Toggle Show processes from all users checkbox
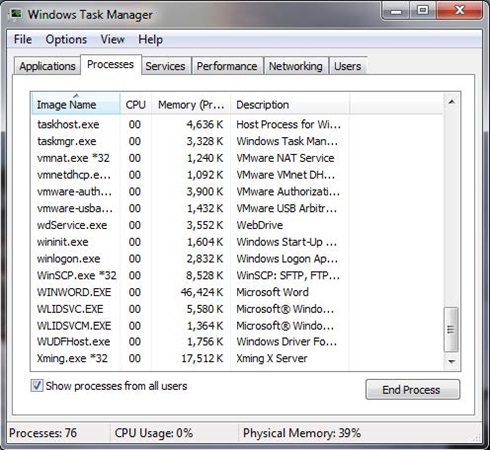Image resolution: width=490 pixels, height=450 pixels. [x=37, y=386]
